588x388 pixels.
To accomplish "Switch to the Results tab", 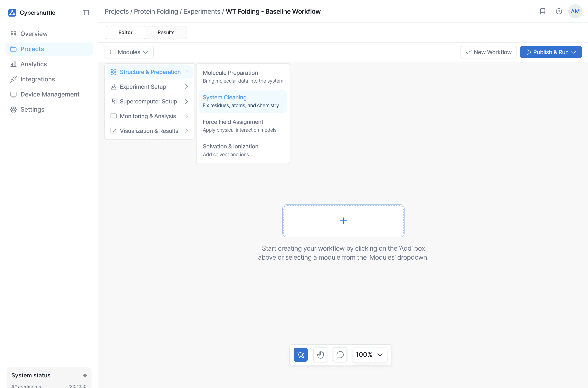I will coord(166,33).
